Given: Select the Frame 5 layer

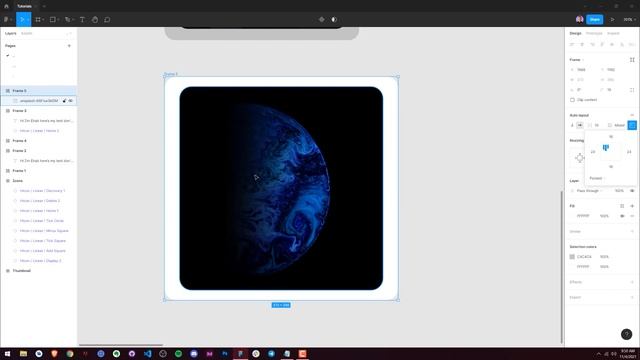Looking at the screenshot, I should 38,91.
